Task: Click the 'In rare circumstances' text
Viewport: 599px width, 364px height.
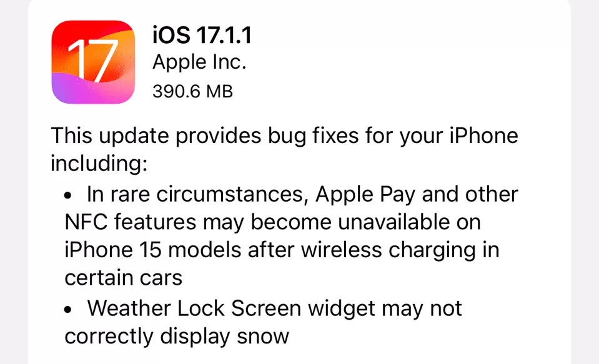Action: click(x=197, y=194)
